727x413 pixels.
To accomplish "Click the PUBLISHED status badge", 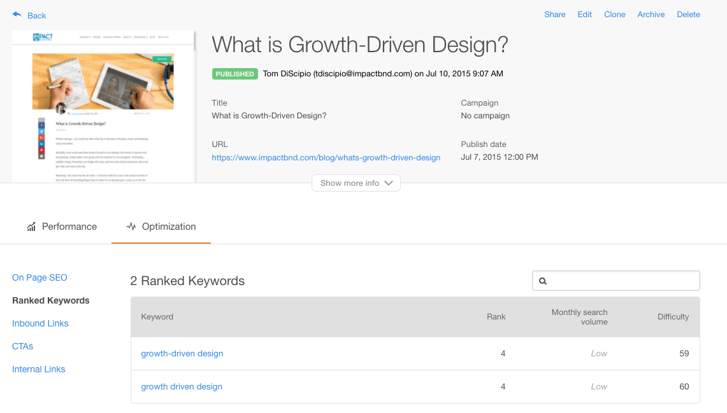I will coord(235,74).
